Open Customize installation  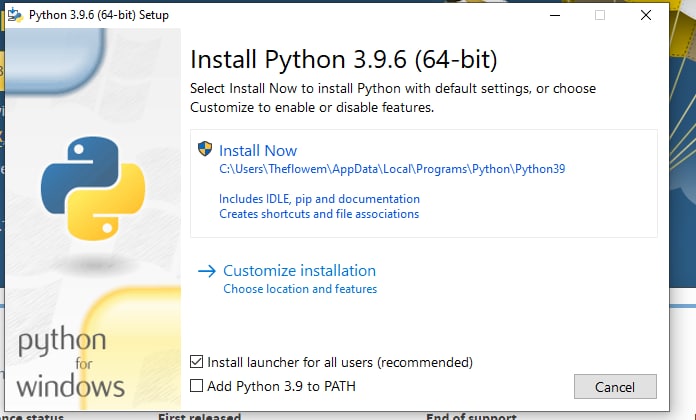coord(300,271)
